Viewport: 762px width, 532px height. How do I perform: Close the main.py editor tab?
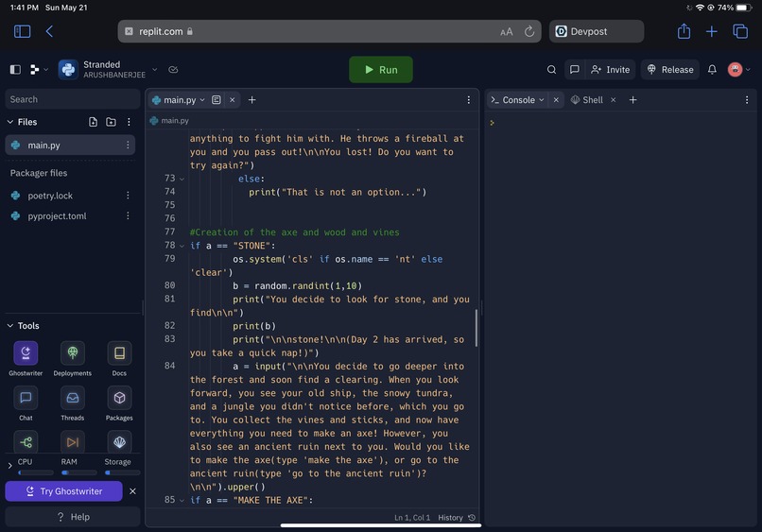click(x=233, y=99)
